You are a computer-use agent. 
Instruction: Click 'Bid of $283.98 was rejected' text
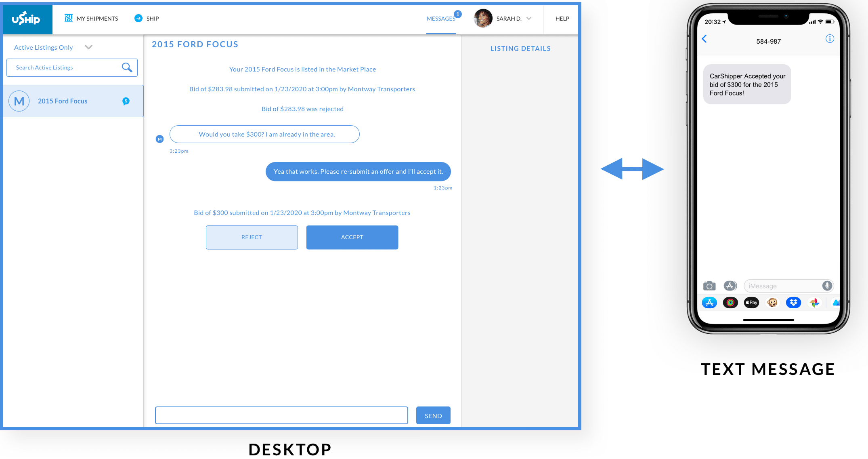[x=302, y=109]
